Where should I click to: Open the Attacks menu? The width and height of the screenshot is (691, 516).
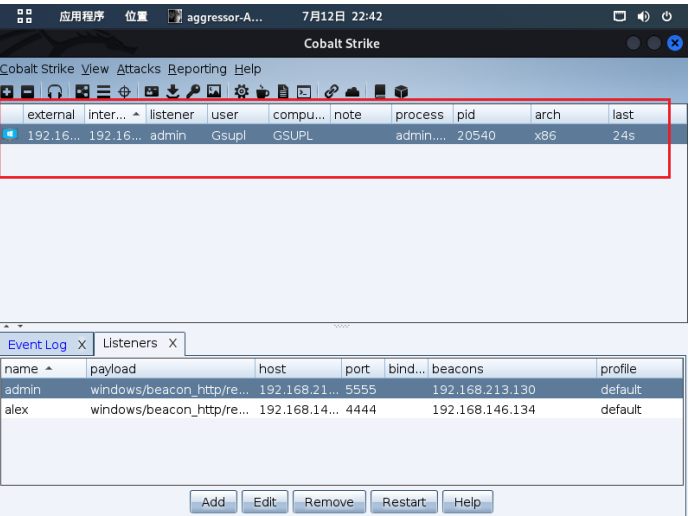click(x=139, y=69)
